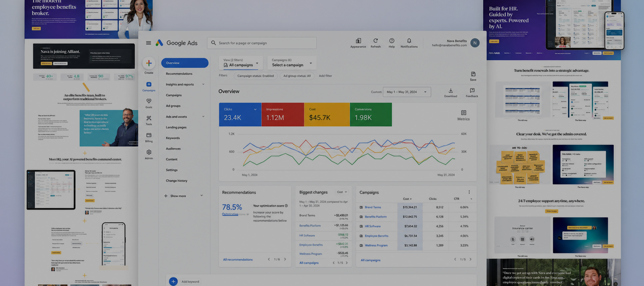Open Ad groups in navigation menu

pyautogui.click(x=173, y=106)
